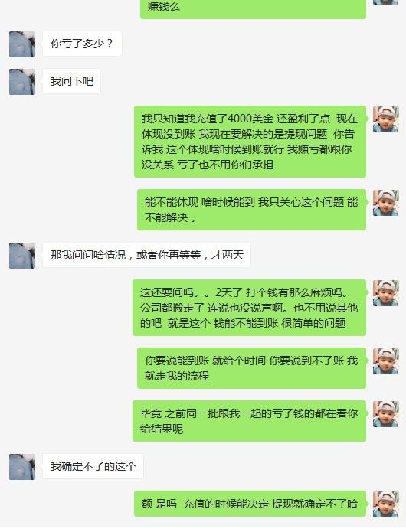Select the green bubble mentioning 4000美金
Image resolution: width=406 pixels, height=532 pixels.
(250, 142)
